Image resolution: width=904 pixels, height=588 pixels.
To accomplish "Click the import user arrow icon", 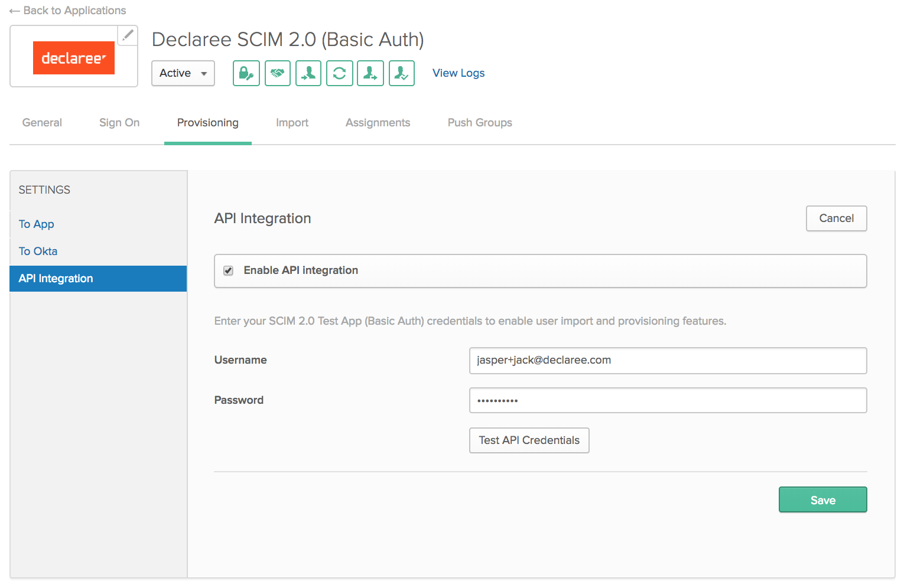I will pos(308,73).
